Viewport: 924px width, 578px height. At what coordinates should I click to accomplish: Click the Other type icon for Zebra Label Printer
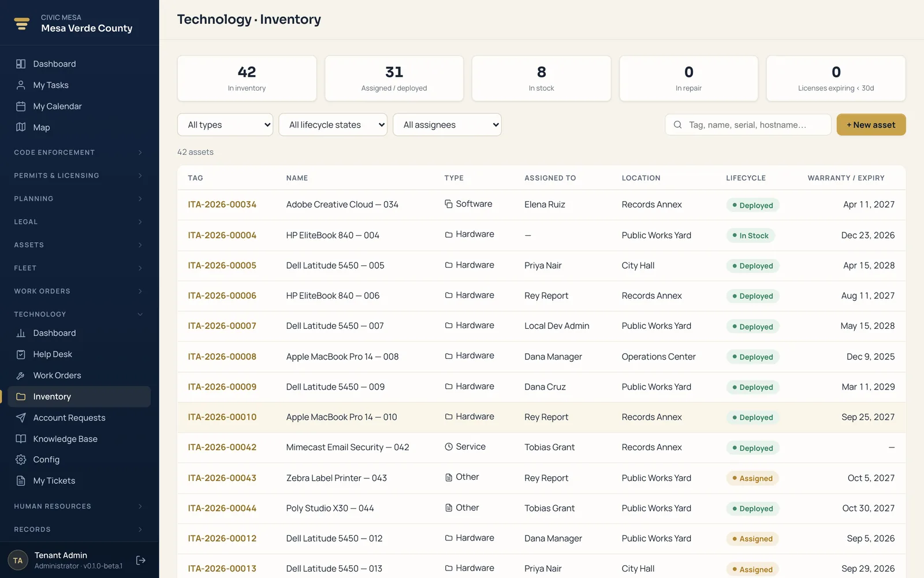point(449,477)
